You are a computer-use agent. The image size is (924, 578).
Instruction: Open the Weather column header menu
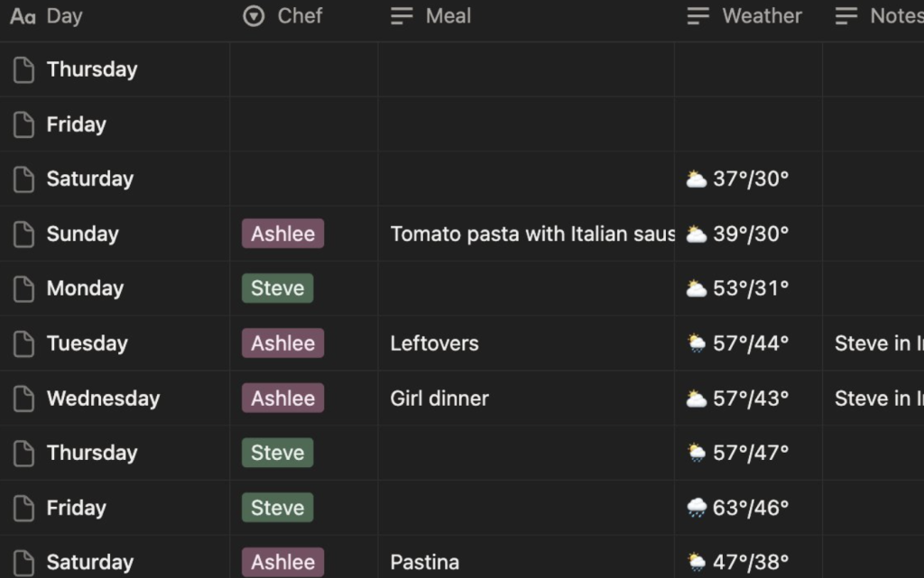(761, 16)
